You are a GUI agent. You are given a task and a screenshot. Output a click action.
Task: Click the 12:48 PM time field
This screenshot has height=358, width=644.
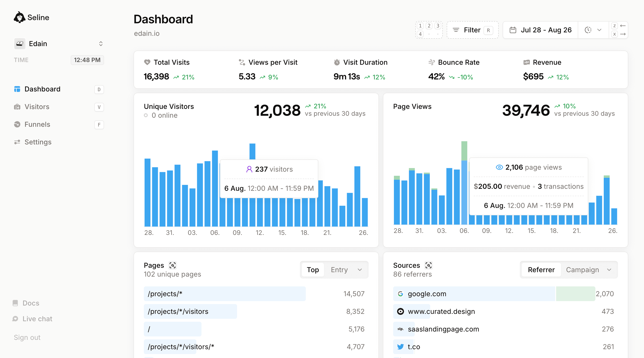[87, 60]
